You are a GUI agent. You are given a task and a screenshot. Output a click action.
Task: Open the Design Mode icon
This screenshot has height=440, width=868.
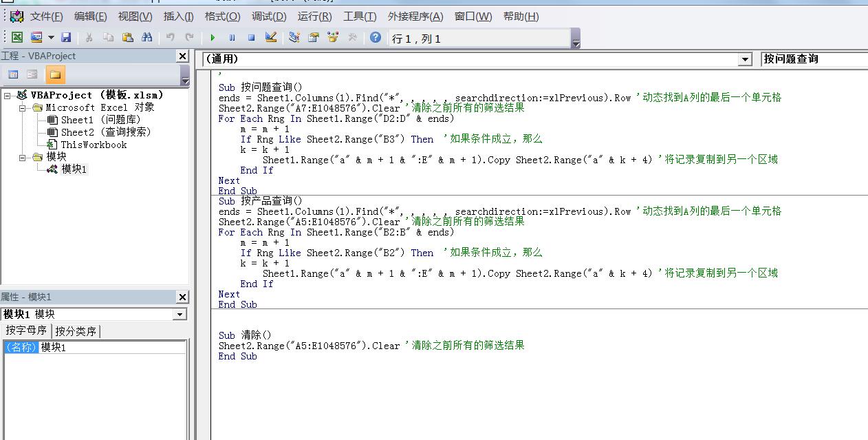[x=270, y=38]
